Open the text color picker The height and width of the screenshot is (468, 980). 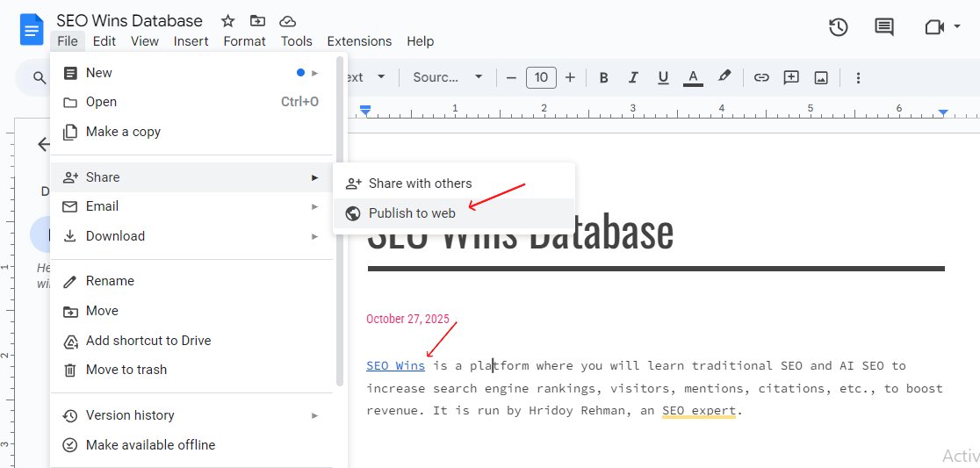693,77
